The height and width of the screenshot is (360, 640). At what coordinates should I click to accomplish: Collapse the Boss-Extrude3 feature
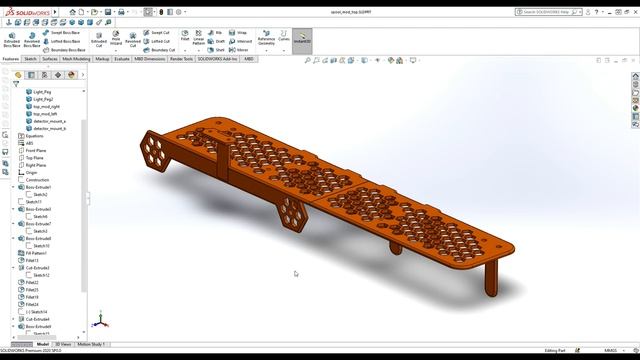coord(13,209)
